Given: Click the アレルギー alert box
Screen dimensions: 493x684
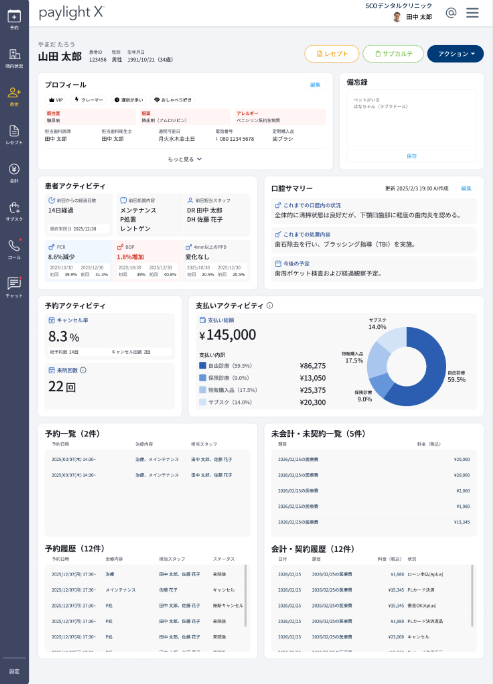Looking at the screenshot, I should tap(280, 117).
